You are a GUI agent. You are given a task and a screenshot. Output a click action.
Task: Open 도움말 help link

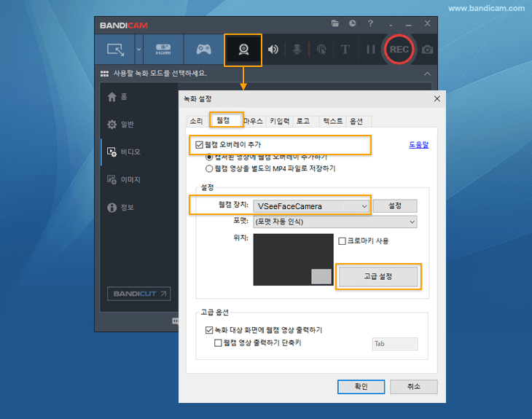point(419,145)
